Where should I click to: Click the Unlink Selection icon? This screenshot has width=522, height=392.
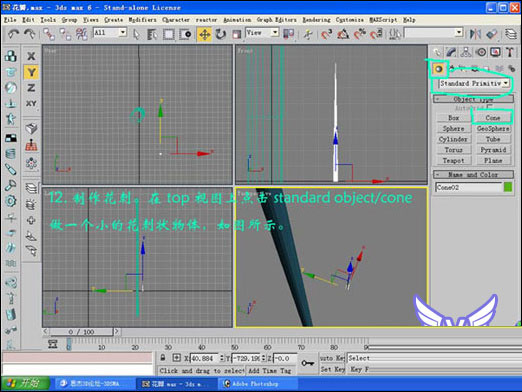pyautogui.click(x=65, y=34)
